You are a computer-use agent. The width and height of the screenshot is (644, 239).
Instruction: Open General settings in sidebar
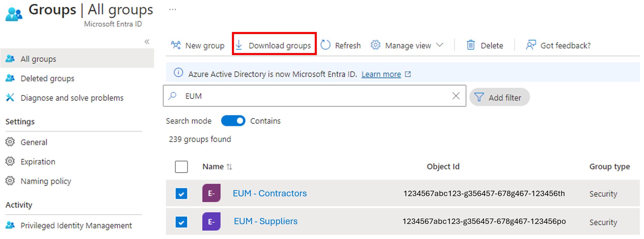pos(34,142)
